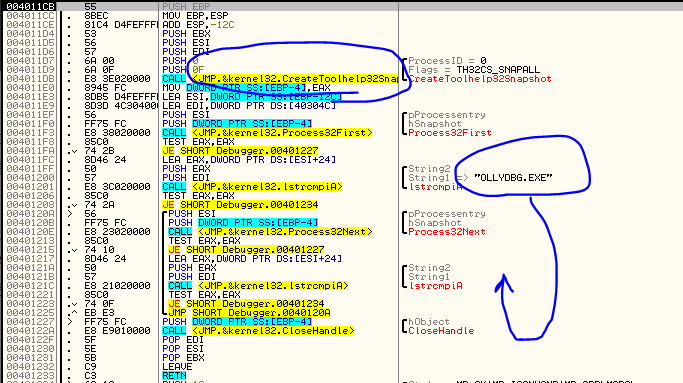Screen dimensions: 683x383
Task: Select the ADD ESP,-12C instruction
Action: [x=198, y=25]
